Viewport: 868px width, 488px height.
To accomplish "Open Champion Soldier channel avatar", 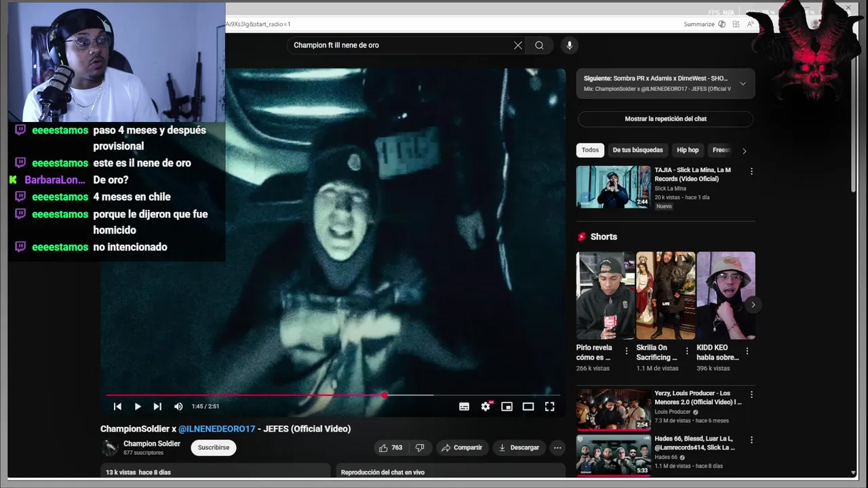I will (109, 447).
